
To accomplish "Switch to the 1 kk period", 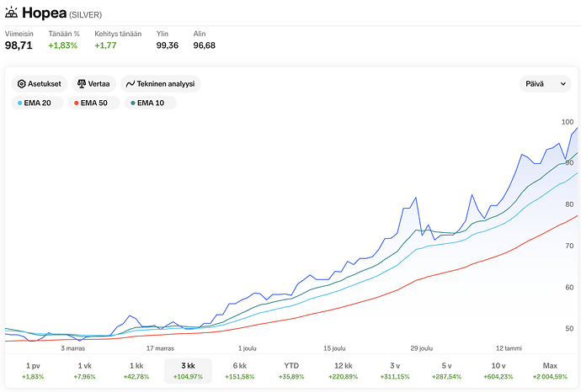I will pyautogui.click(x=136, y=371).
